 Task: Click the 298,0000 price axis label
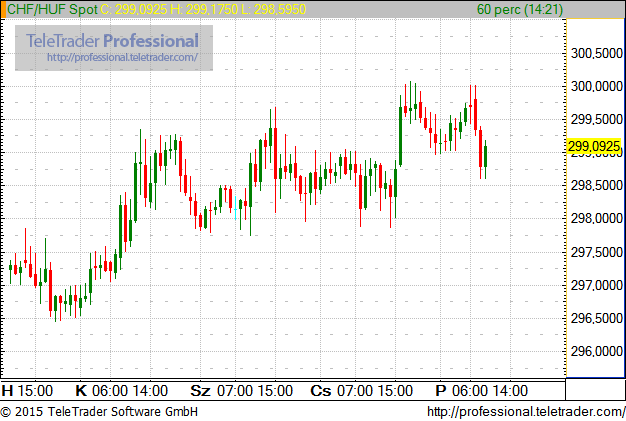[x=596, y=218]
